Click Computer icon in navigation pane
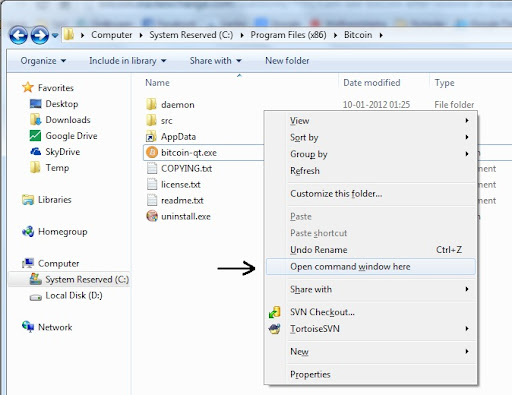 28,263
